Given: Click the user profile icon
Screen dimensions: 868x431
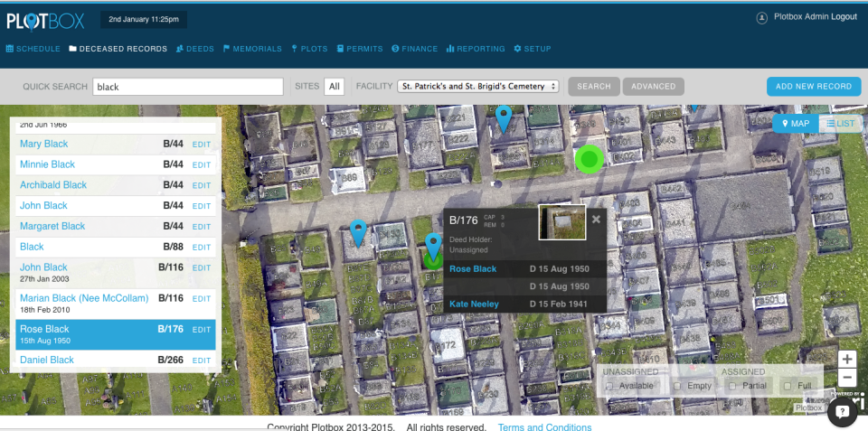Looking at the screenshot, I should (761, 18).
